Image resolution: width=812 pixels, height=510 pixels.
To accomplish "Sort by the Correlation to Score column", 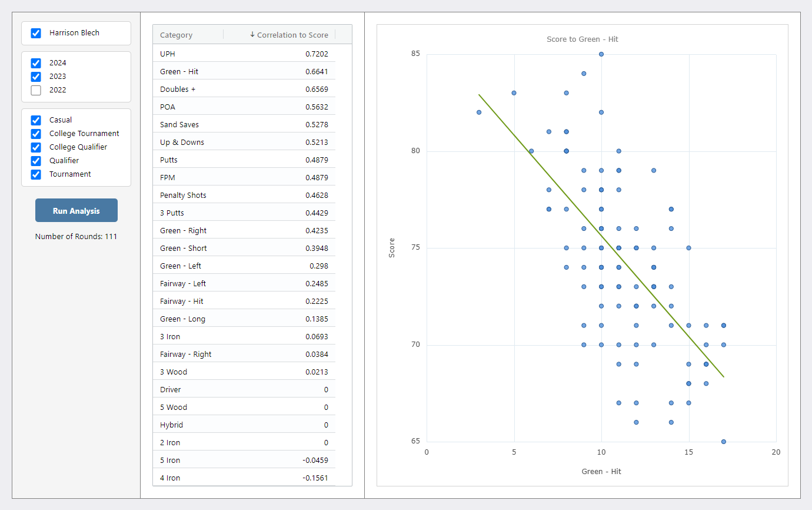I will coord(292,35).
